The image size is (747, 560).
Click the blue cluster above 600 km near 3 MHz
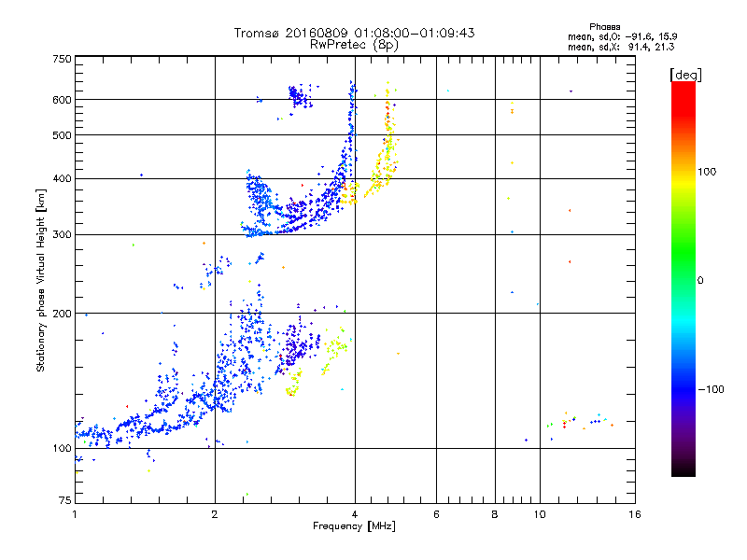[x=300, y=96]
